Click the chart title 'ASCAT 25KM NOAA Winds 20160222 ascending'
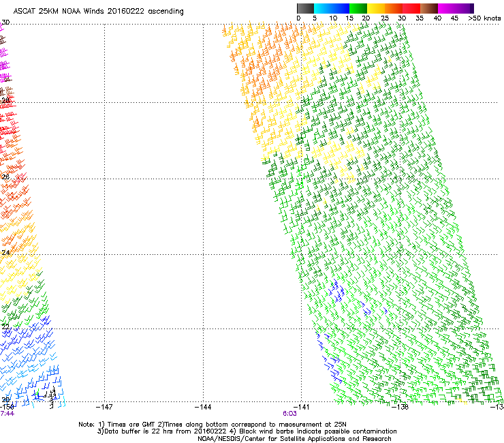Viewport: 504px width, 443px height. (x=98, y=11)
